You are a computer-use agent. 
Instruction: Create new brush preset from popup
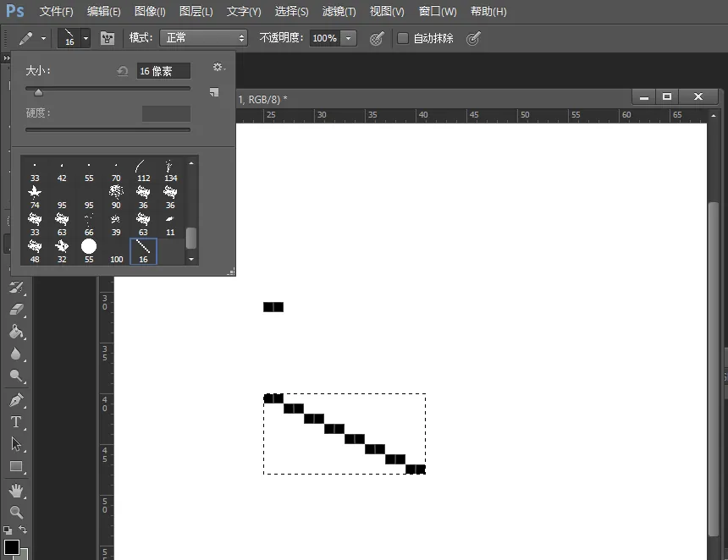point(213,92)
